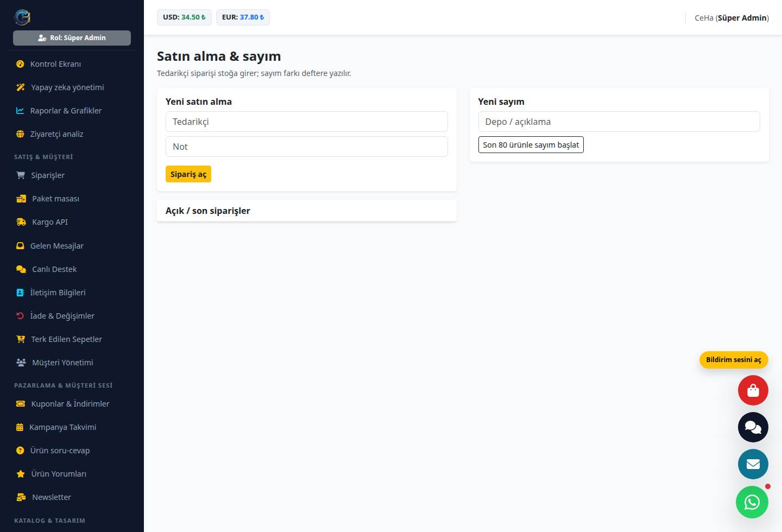
Task: Click the Raporlar & Grafikler chart icon
Action: [x=20, y=111]
